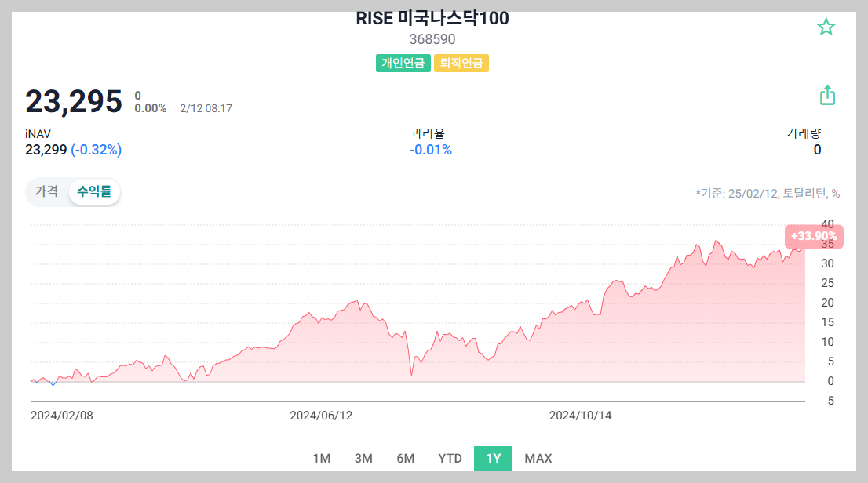Click the 개인연금 green badge
The height and width of the screenshot is (483, 868).
coord(403,63)
